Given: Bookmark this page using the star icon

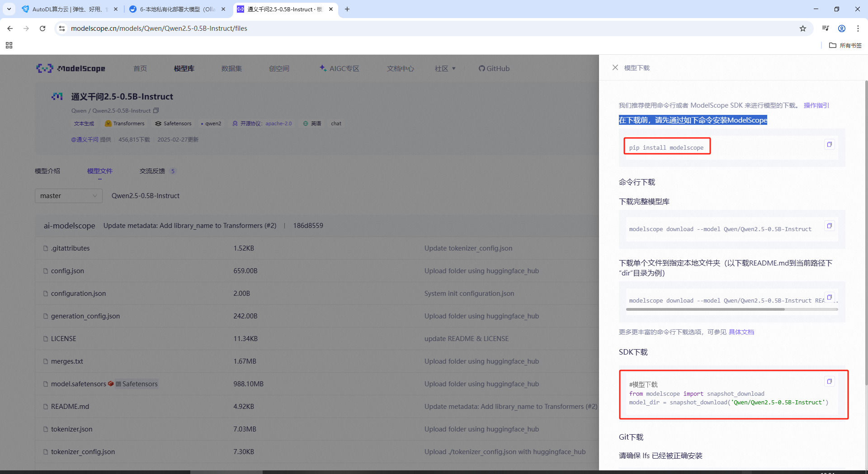Looking at the screenshot, I should tap(803, 28).
